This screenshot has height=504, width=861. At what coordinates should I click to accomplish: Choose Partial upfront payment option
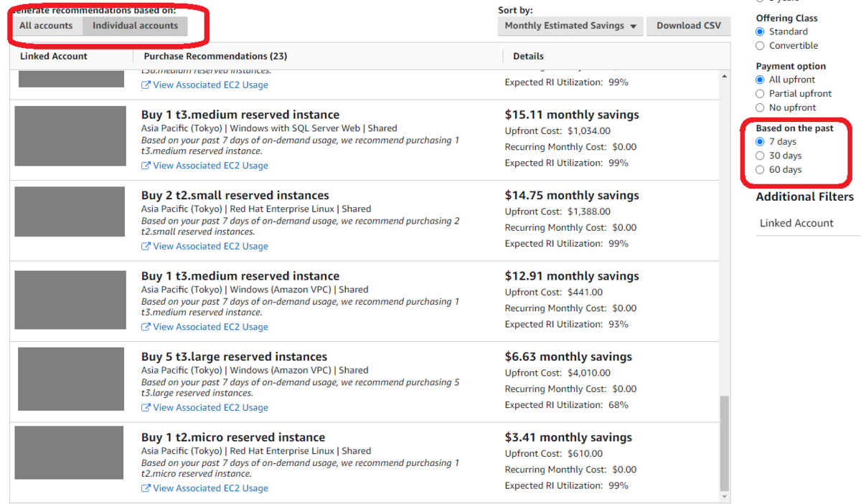(760, 94)
